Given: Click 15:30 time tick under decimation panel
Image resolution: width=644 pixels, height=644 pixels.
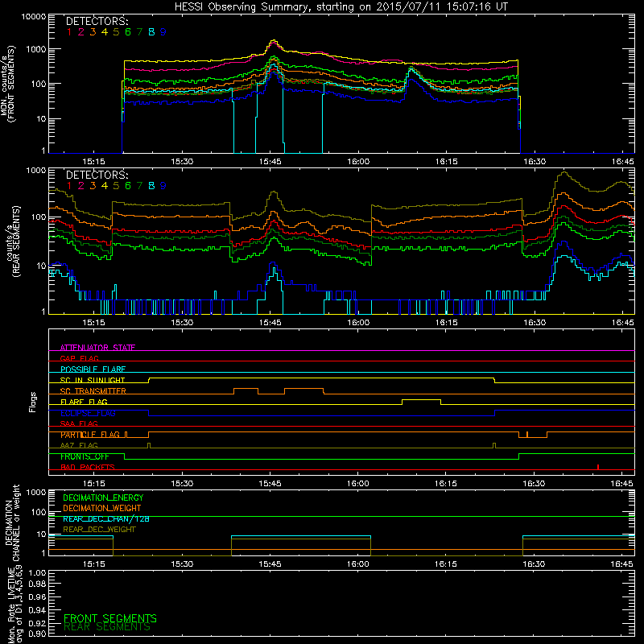Looking at the screenshot, I should [x=182, y=564].
